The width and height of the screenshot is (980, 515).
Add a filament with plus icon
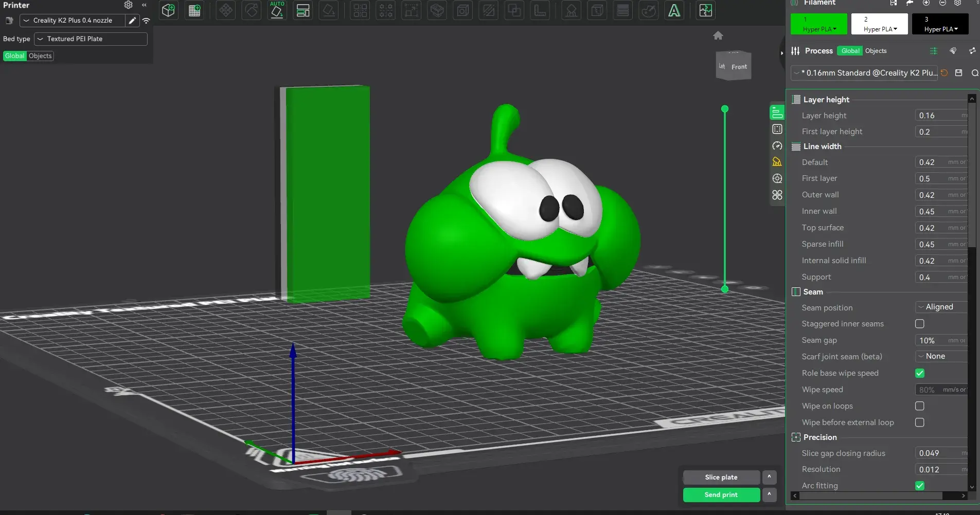(926, 3)
